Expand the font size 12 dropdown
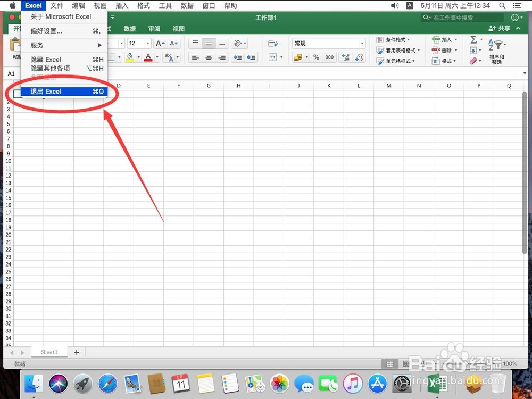 pyautogui.click(x=147, y=44)
